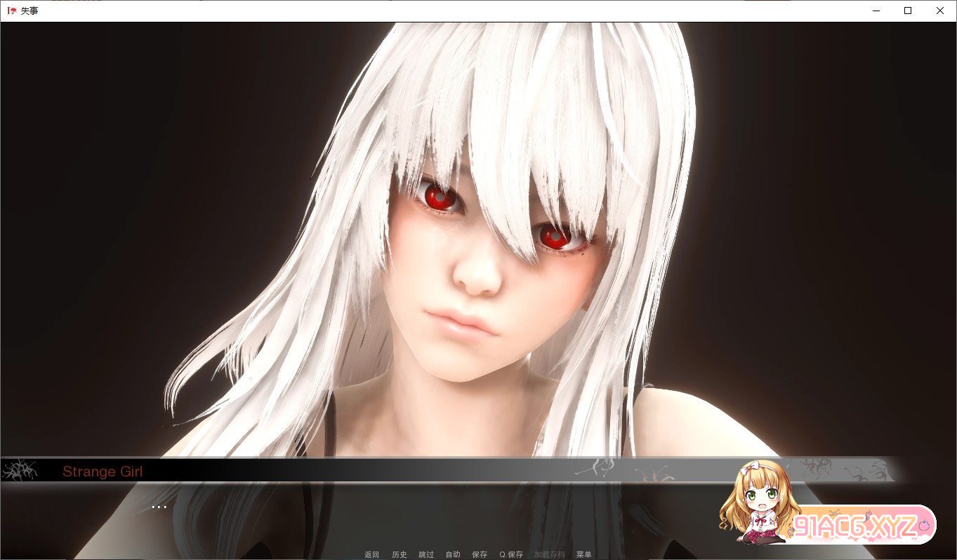Click the 失事 window title text
The height and width of the screenshot is (560, 957).
coord(30,11)
